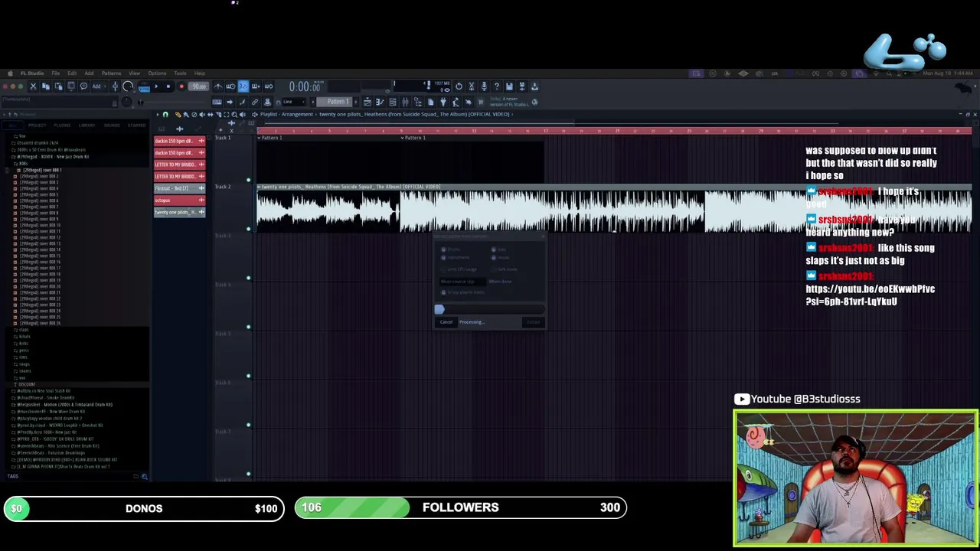
Task: Toggle the Drums stem option
Action: pyautogui.click(x=443, y=249)
